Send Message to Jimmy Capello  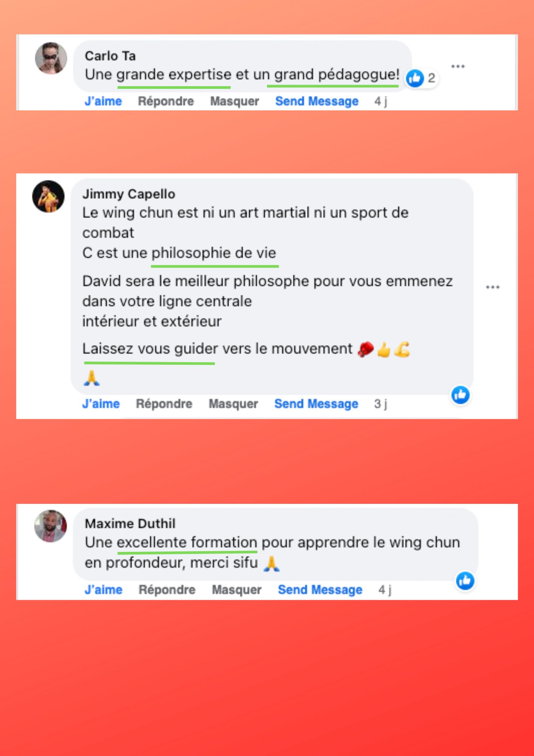tap(316, 404)
